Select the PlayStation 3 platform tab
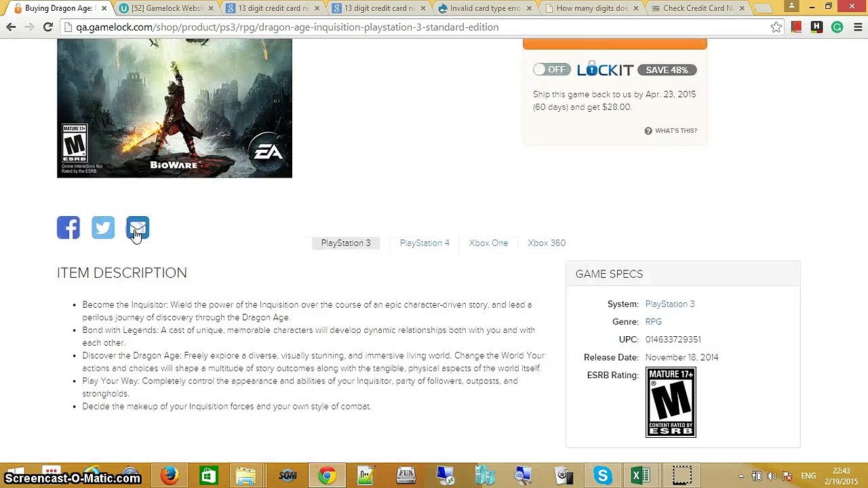The height and width of the screenshot is (488, 868). tap(346, 243)
